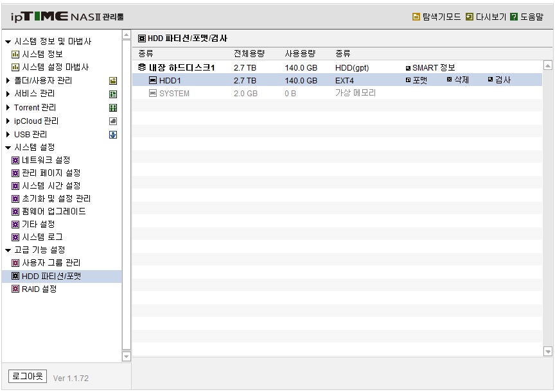Click the help (도움말) question mark icon
The width and height of the screenshot is (555, 392).
click(x=514, y=17)
